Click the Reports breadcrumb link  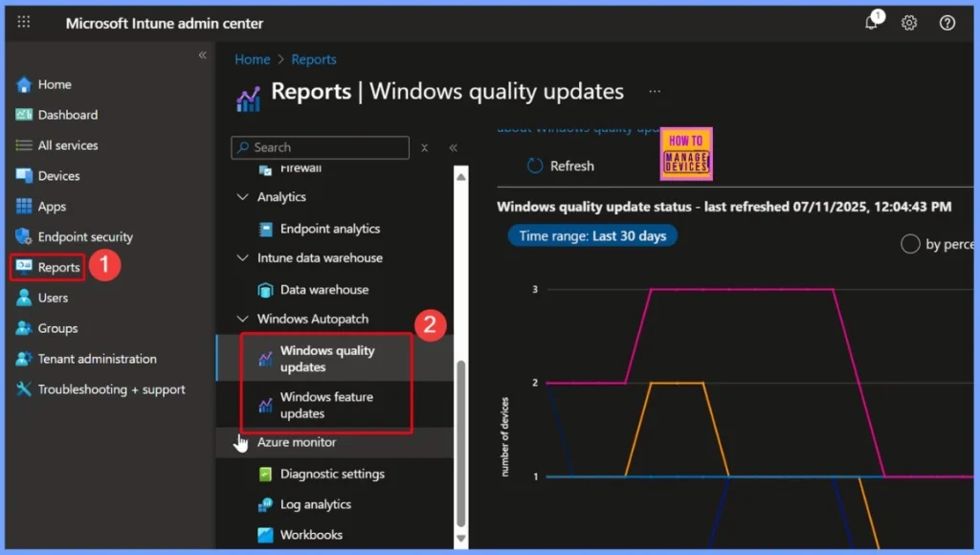(x=314, y=59)
